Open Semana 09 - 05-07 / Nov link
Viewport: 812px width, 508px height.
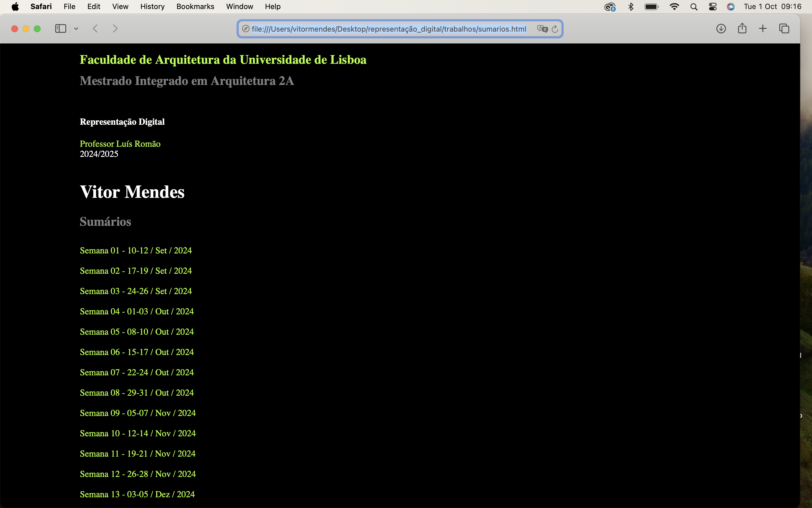(x=138, y=413)
